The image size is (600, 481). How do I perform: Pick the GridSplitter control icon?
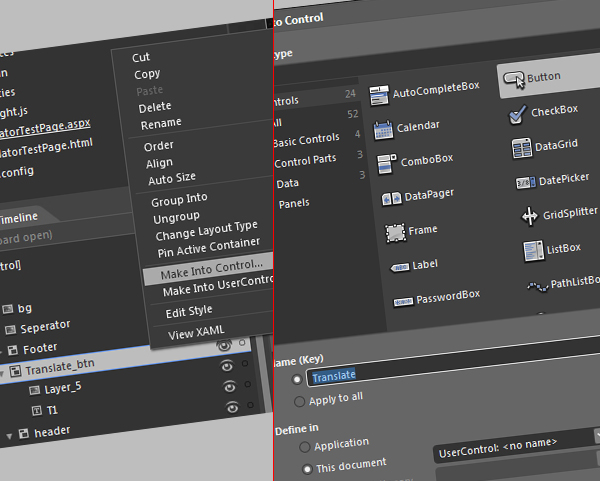click(x=530, y=216)
